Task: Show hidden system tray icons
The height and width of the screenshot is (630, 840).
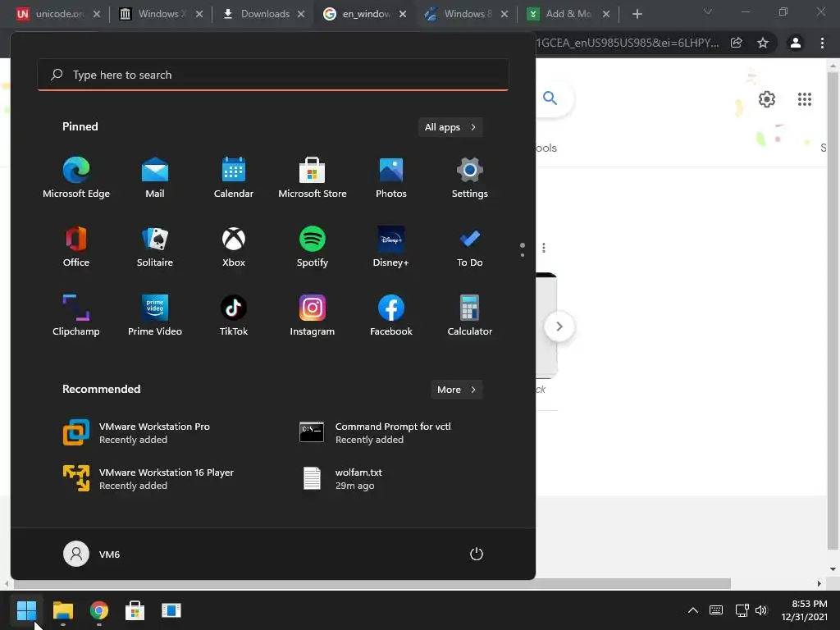Action: coord(692,610)
